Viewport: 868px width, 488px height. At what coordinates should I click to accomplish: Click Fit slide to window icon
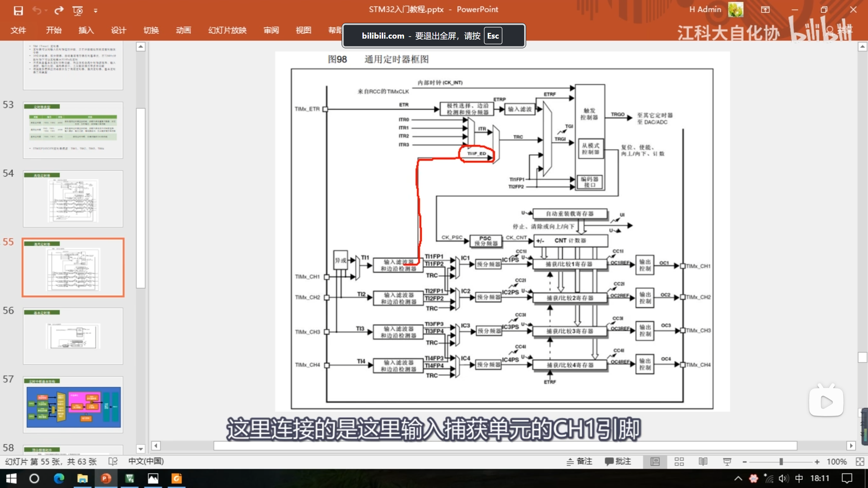click(x=860, y=461)
